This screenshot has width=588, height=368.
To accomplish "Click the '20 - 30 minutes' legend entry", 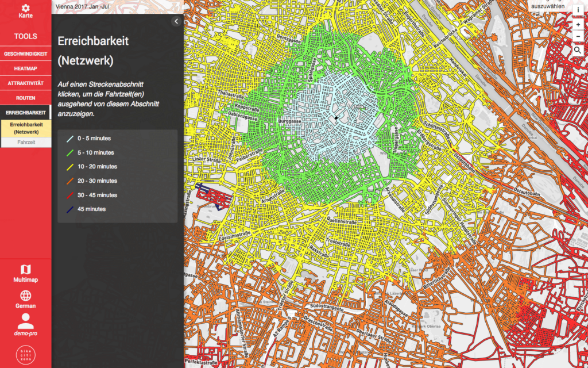I will coord(92,181).
